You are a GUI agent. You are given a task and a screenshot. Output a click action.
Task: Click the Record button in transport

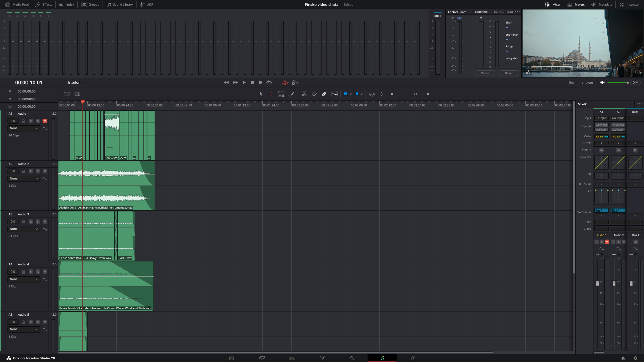coord(260,83)
